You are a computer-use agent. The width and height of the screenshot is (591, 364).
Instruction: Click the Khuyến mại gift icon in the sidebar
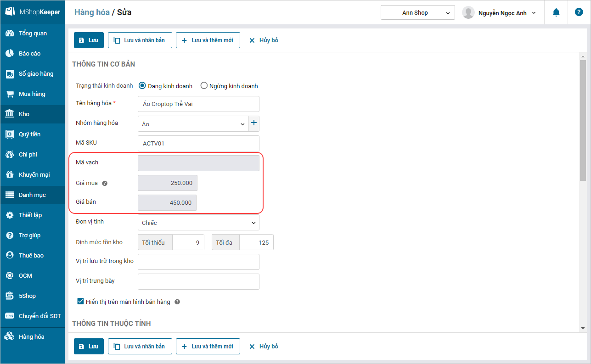10,175
